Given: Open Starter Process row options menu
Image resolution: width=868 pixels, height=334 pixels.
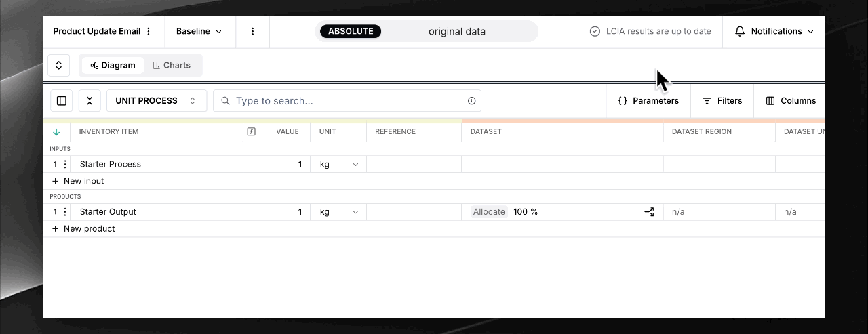Looking at the screenshot, I should 66,164.
